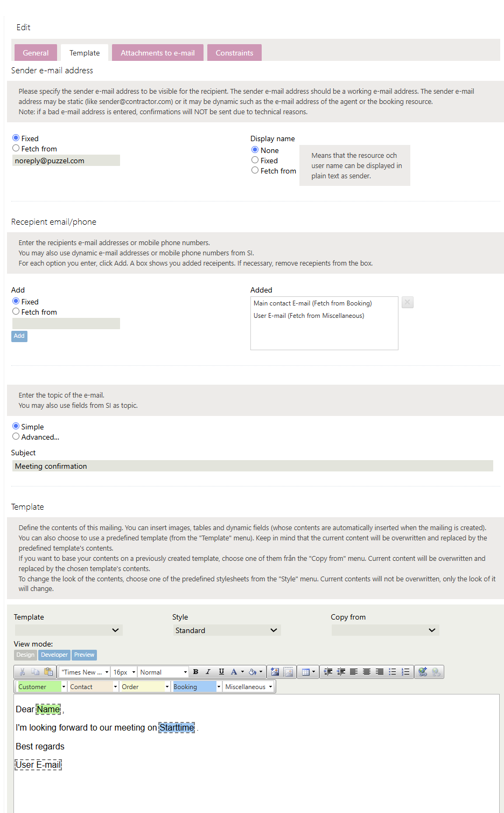Toggle italic formatting in editor toolbar
Image resolution: width=504 pixels, height=813 pixels.
pyautogui.click(x=208, y=672)
